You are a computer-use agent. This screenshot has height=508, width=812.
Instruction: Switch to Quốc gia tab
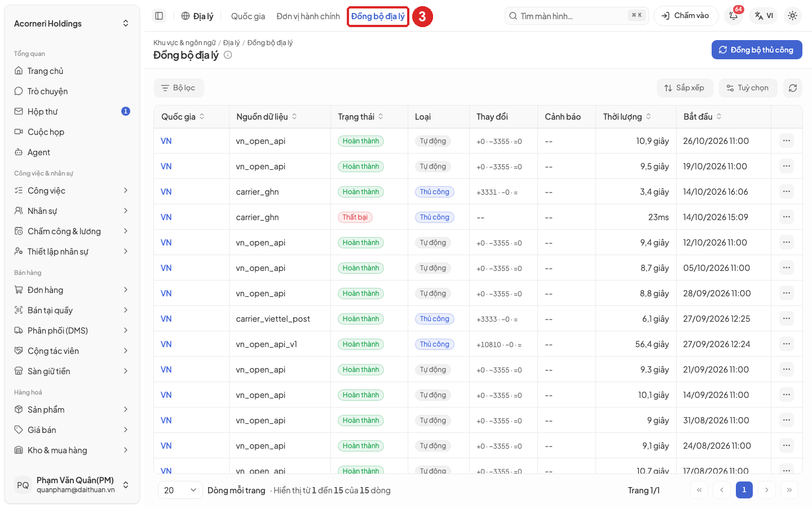tap(248, 16)
